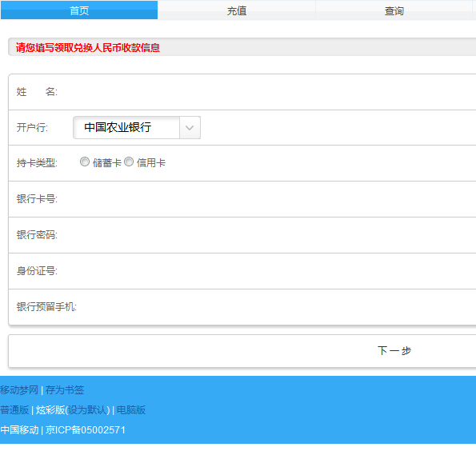The width and height of the screenshot is (476, 451).
Task: Open the 开户行 bank dropdown
Action: point(137,127)
